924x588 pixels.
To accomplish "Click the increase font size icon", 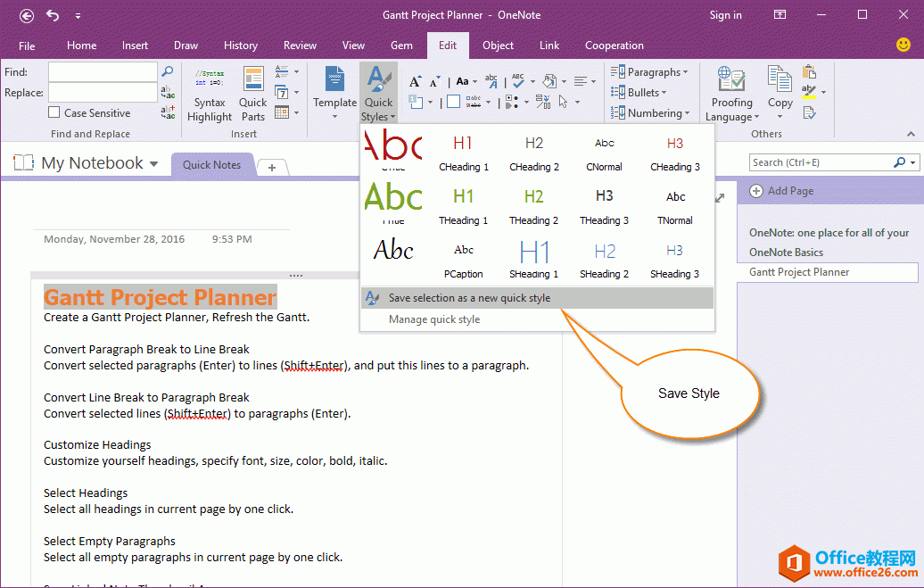I will click(415, 81).
